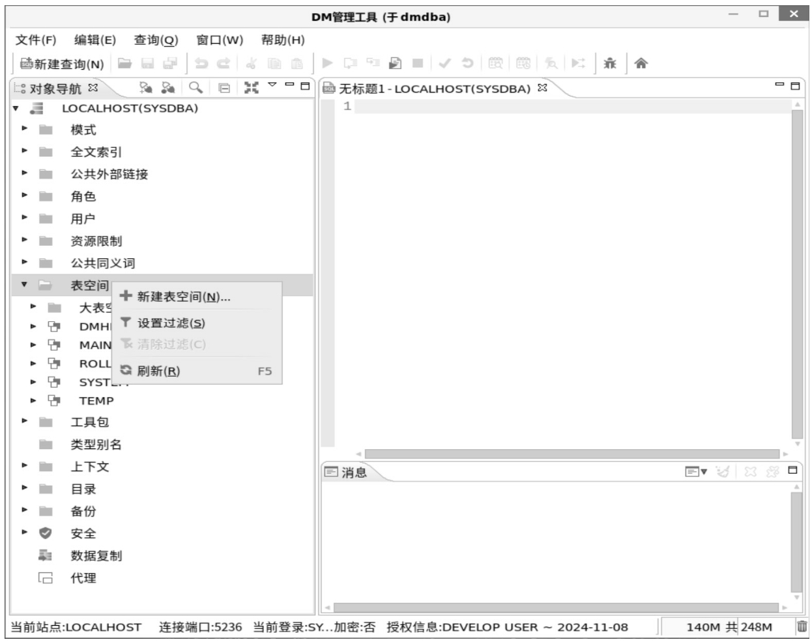The width and height of the screenshot is (812, 644).
Task: Click 设置过滤(S) in the context menu
Action: [171, 323]
